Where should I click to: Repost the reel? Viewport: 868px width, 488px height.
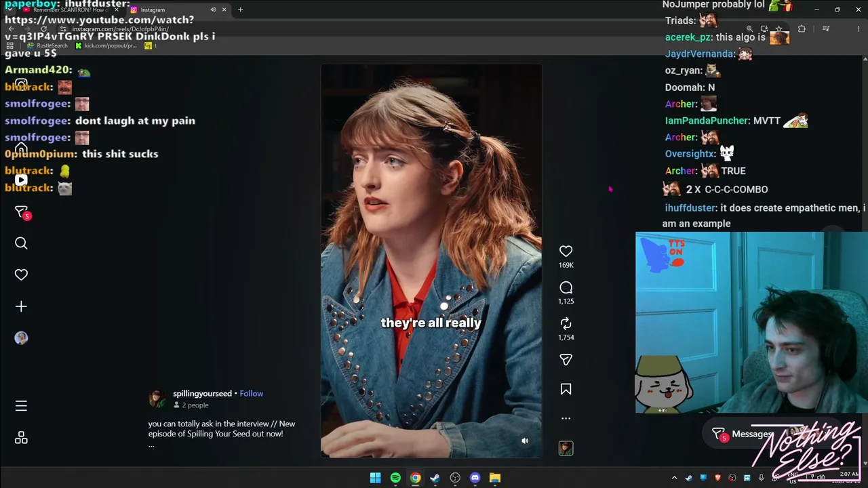pos(566,323)
